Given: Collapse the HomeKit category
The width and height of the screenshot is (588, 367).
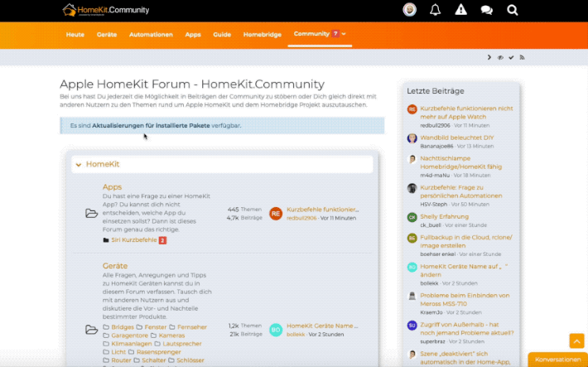Looking at the screenshot, I should pyautogui.click(x=79, y=165).
